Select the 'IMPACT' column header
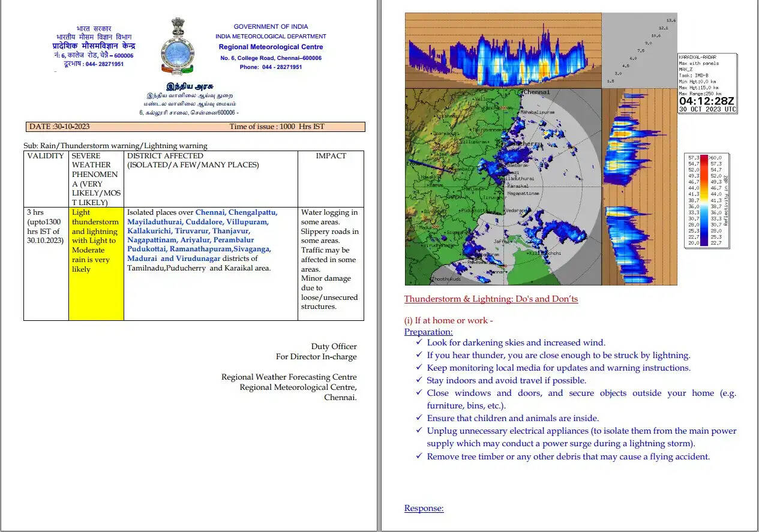The height and width of the screenshot is (532, 759). (331, 156)
